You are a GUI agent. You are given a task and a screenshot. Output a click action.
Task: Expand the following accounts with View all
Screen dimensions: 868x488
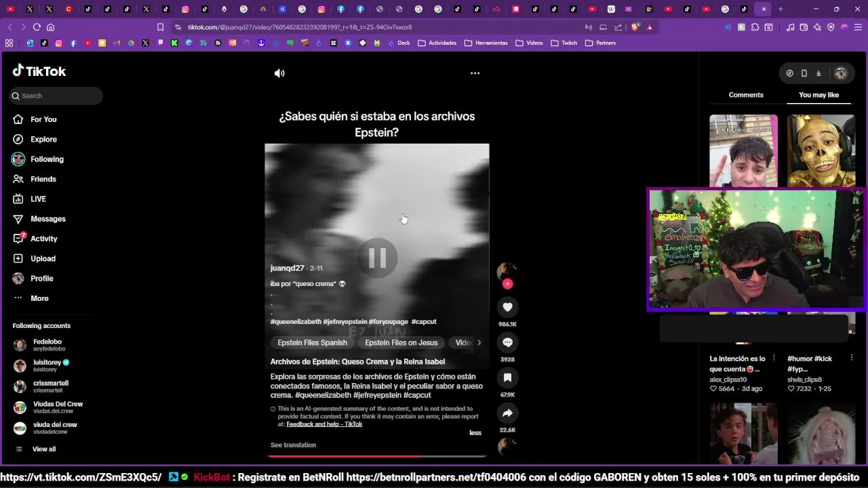(x=43, y=449)
